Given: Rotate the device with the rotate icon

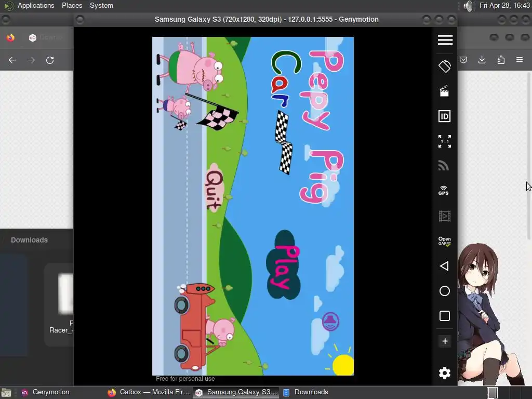Looking at the screenshot, I should (x=445, y=66).
